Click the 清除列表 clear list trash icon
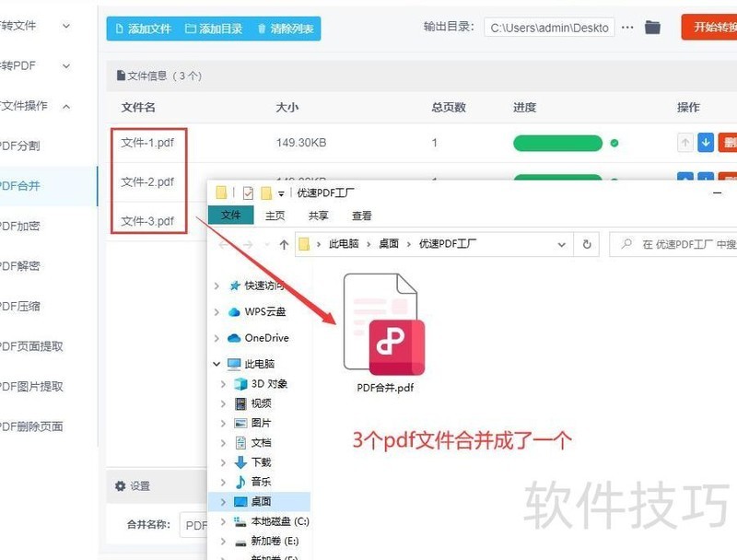 [262, 29]
